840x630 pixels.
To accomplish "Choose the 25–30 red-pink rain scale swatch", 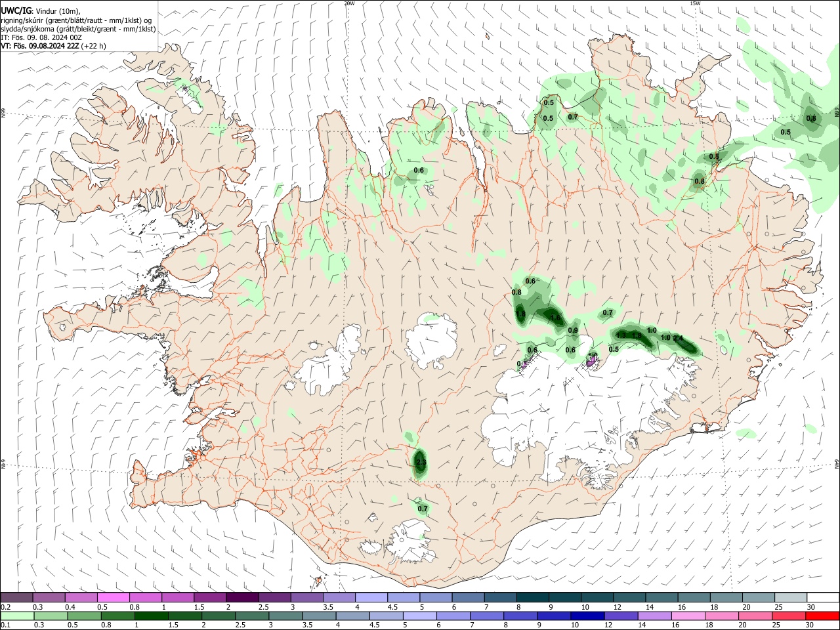I will pos(788,616).
